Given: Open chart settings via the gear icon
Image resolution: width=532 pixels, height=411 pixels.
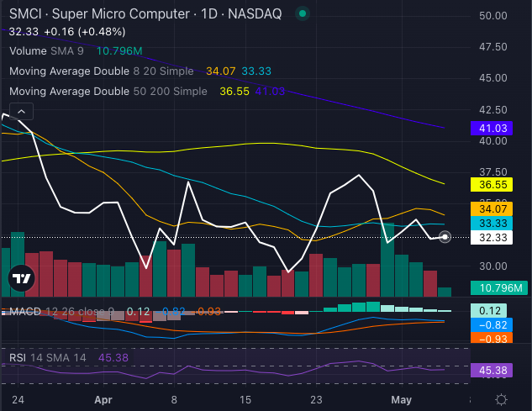Looking at the screenshot, I should coord(501,399).
